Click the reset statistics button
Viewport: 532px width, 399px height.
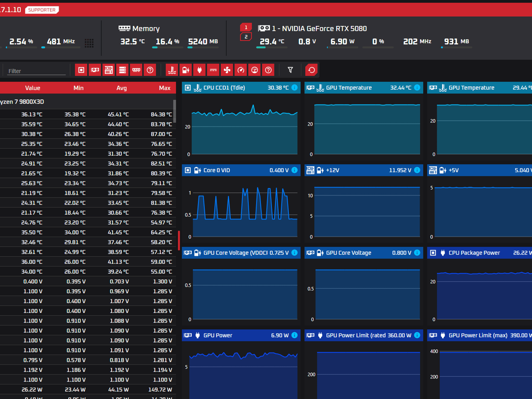click(x=311, y=70)
